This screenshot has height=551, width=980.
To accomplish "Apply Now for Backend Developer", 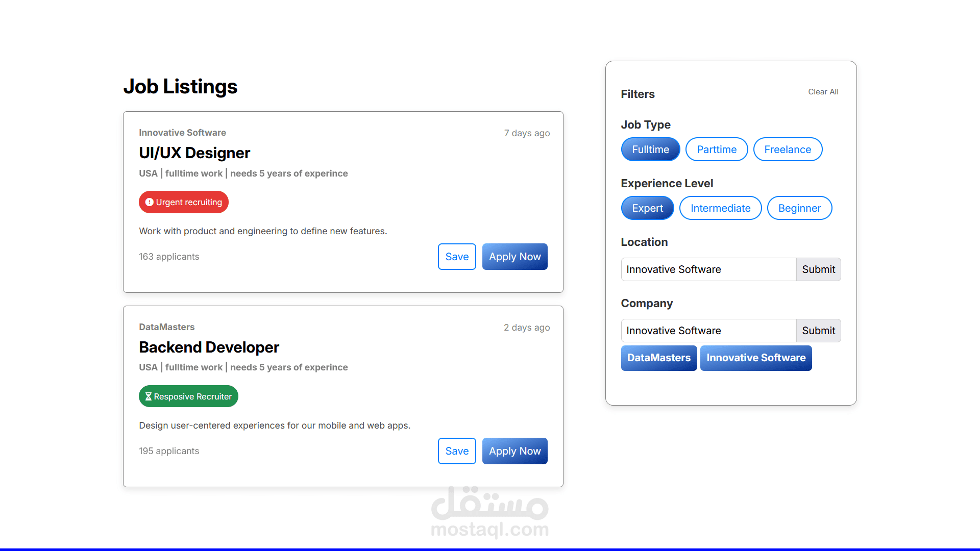I will (514, 451).
